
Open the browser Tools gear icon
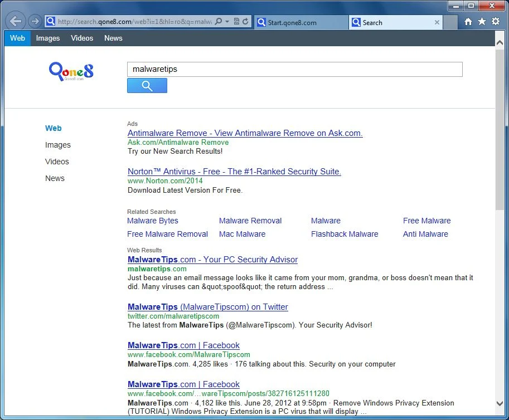click(x=496, y=21)
